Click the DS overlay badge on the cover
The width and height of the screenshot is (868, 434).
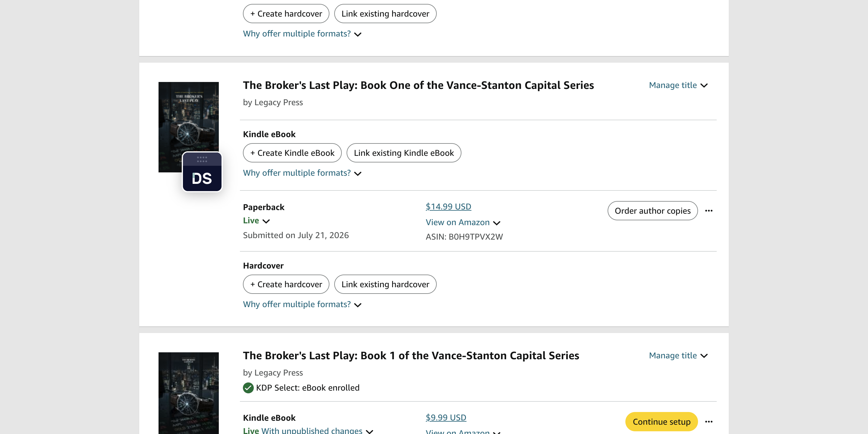pos(202,172)
